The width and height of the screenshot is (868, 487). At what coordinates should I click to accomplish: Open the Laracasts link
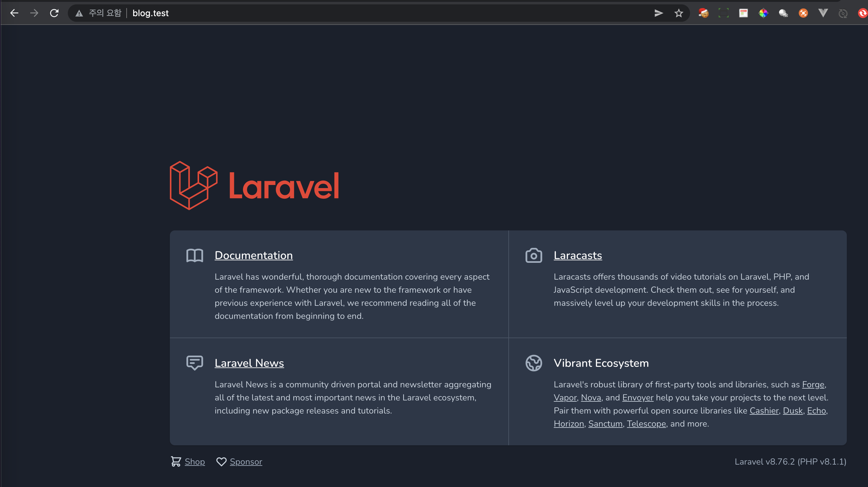[x=577, y=255]
